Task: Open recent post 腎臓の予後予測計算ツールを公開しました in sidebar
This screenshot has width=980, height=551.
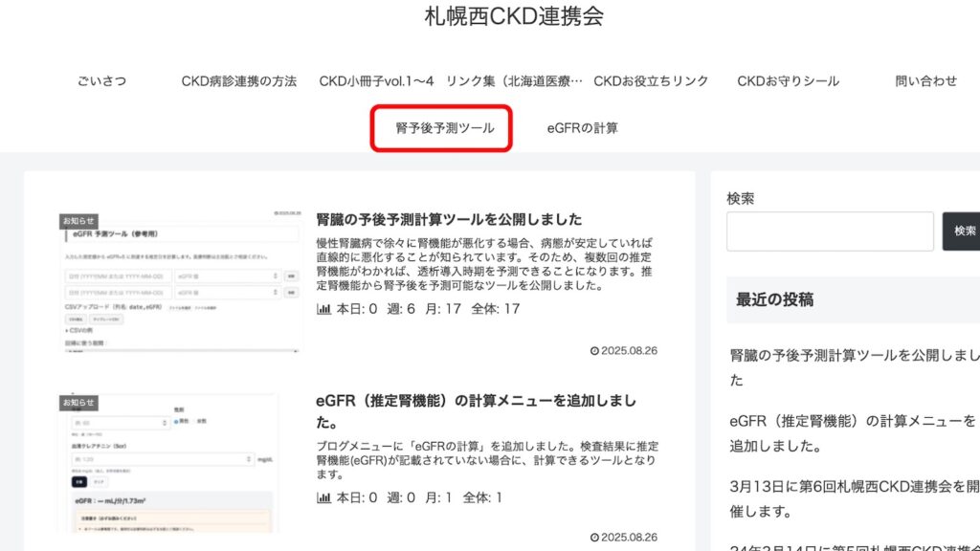Action: [855, 367]
